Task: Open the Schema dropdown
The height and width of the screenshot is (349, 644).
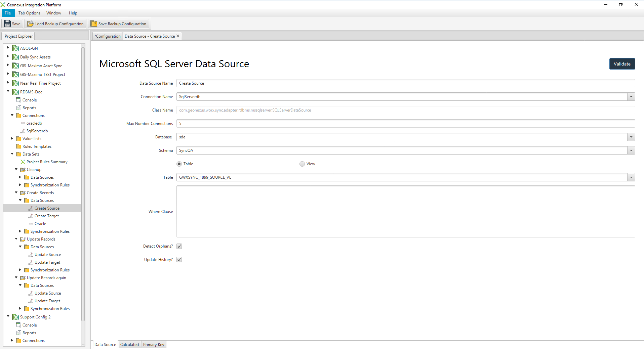Action: click(631, 150)
